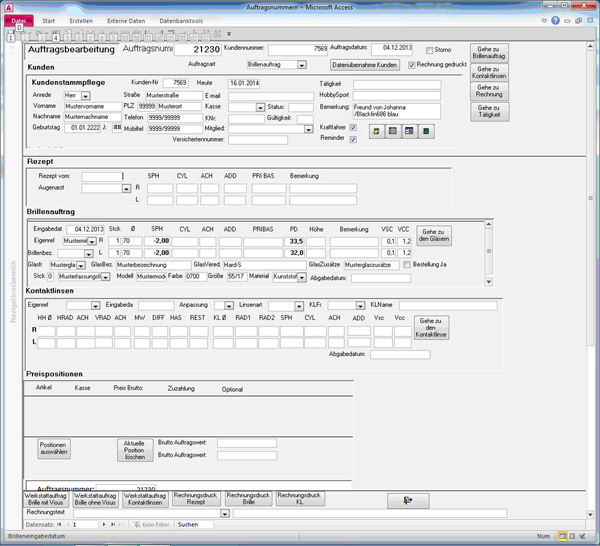
Task: Open the Mitglied dropdown
Action: [x=308, y=129]
